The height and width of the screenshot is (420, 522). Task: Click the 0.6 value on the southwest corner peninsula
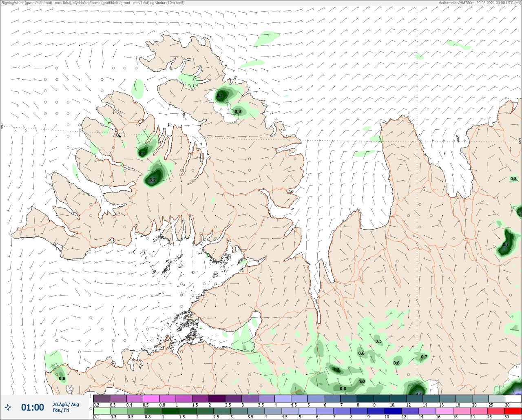tap(62, 378)
